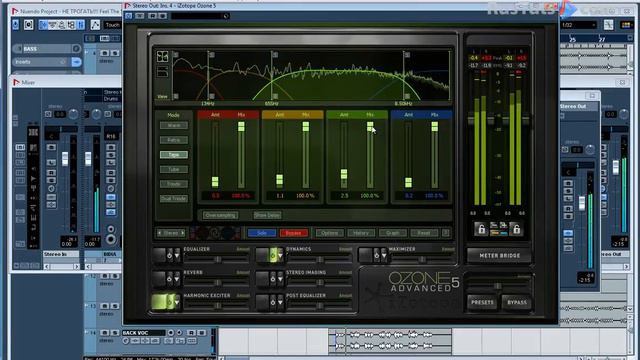Select the Tube exciter mode
The image size is (640, 360).
(x=174, y=169)
